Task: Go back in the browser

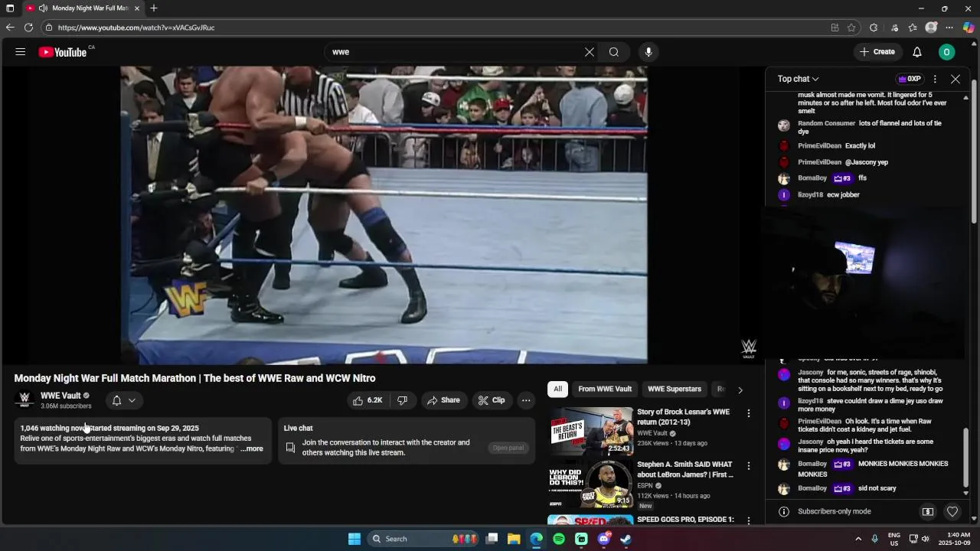Action: (10, 28)
